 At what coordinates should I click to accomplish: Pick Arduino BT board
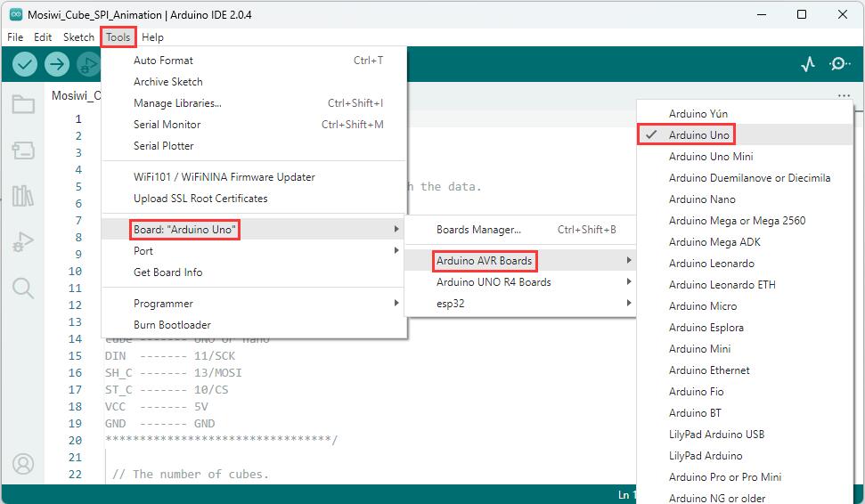pos(745,413)
